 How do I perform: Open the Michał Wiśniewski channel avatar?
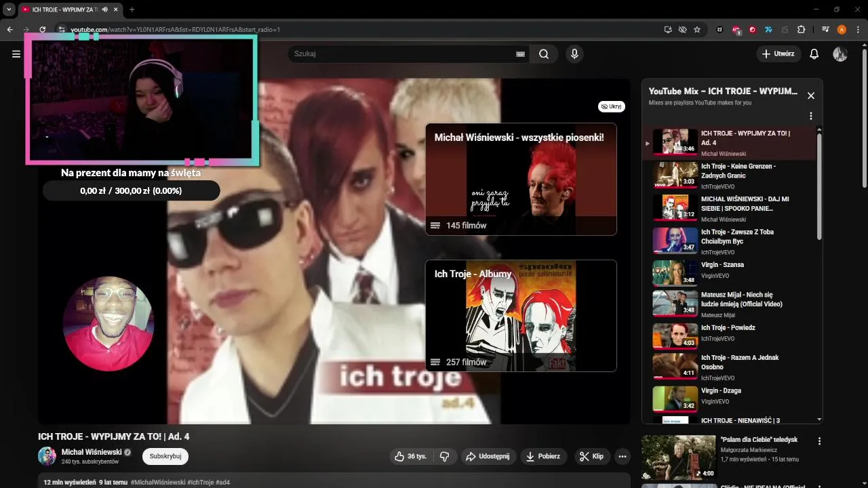coord(47,456)
